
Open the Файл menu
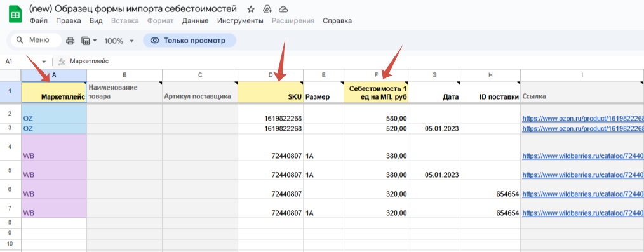pos(39,21)
